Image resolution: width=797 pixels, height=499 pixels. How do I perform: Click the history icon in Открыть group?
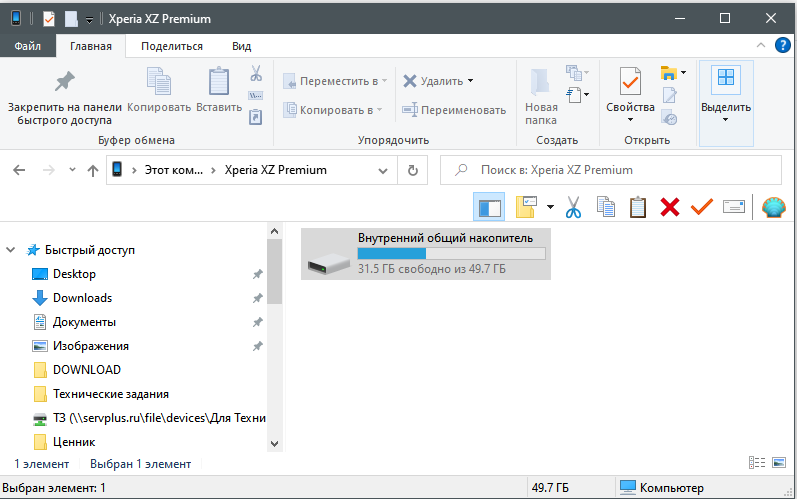[669, 117]
